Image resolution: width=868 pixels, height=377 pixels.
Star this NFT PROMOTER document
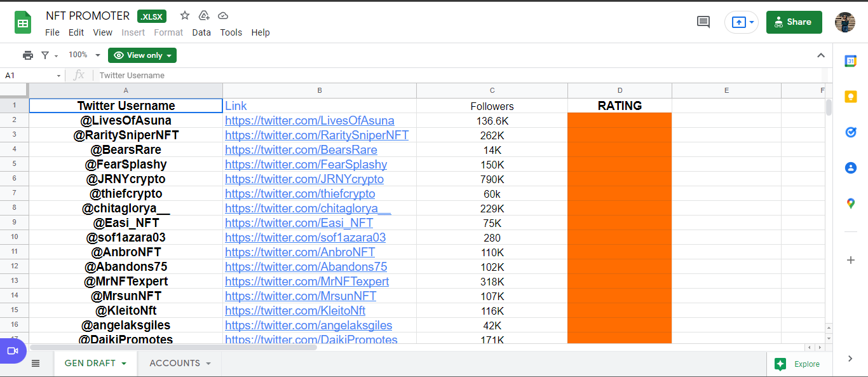[x=185, y=15]
